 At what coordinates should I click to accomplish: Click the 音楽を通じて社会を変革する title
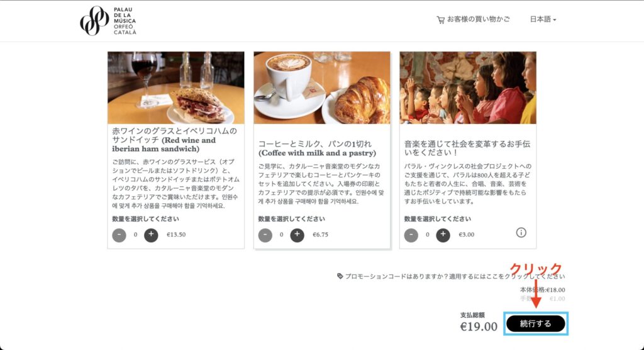tap(467, 148)
